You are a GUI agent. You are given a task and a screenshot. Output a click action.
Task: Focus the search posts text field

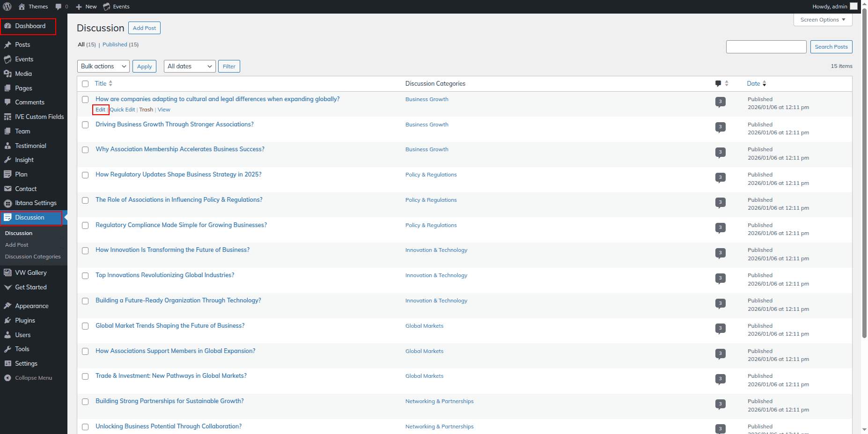click(x=766, y=47)
